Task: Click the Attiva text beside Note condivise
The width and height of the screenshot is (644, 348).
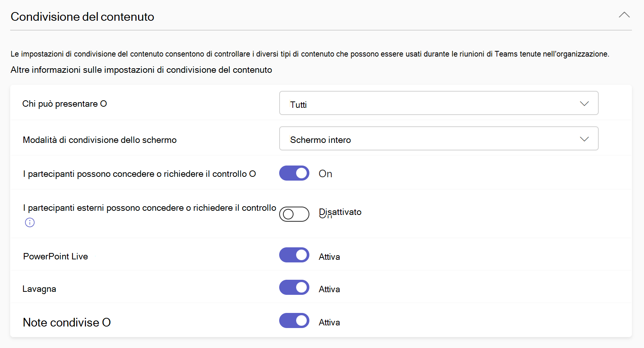Action: coord(329,322)
